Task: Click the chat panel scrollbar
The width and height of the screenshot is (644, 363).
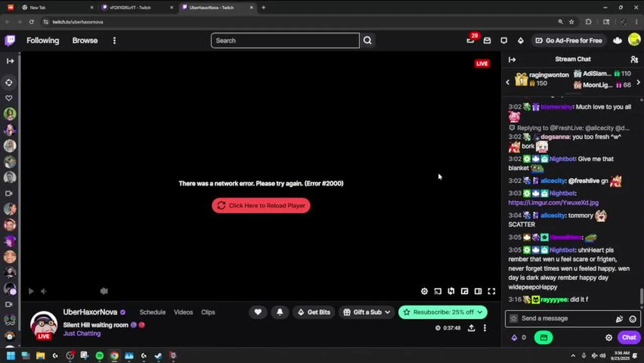Action: tap(641, 297)
